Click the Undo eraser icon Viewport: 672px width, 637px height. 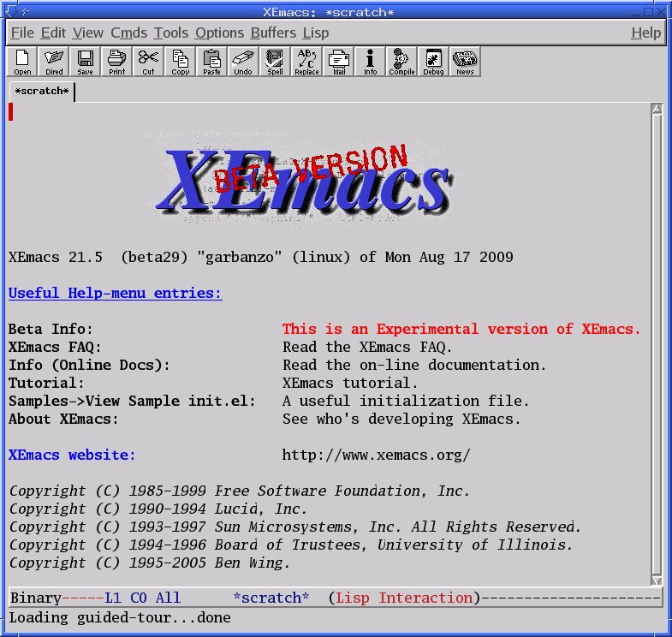tap(243, 62)
